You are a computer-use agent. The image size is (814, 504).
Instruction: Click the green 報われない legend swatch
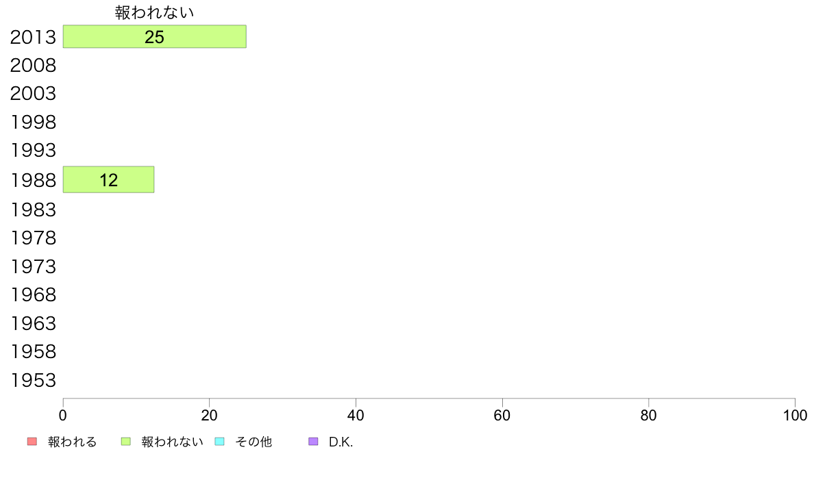(125, 442)
